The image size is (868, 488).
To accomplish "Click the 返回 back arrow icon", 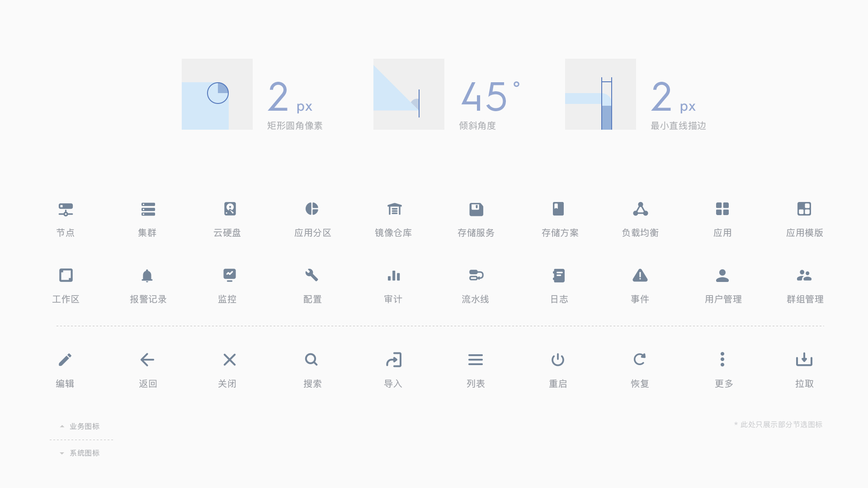I will (x=147, y=360).
